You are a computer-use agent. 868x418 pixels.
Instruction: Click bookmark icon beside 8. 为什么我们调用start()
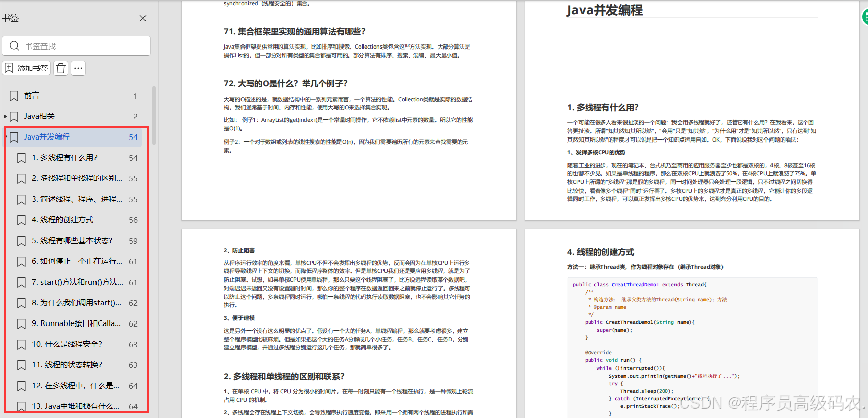(x=21, y=303)
